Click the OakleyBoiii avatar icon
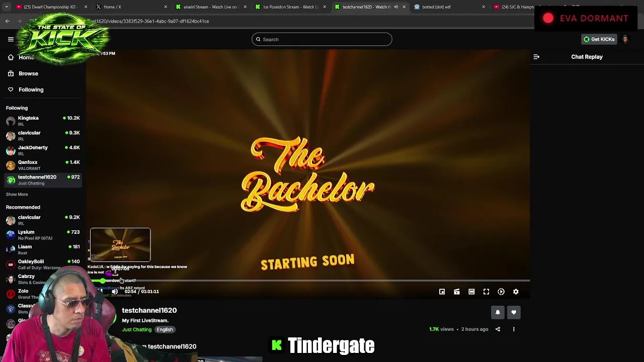644x362 pixels. [x=11, y=264]
